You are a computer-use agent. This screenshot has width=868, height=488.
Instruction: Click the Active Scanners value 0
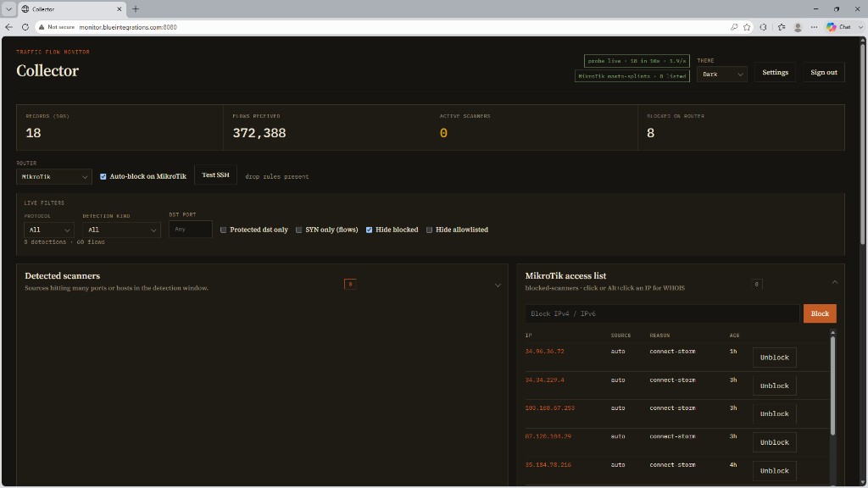[443, 133]
